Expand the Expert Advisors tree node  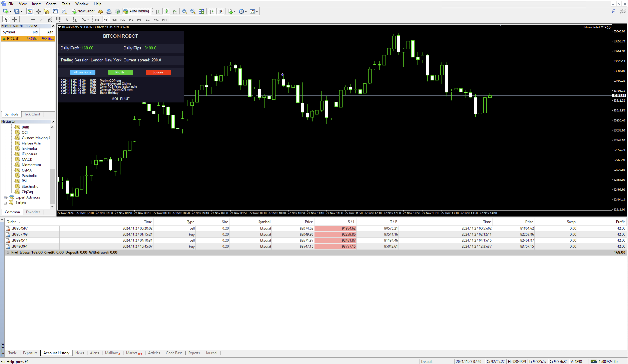pyautogui.click(x=5, y=197)
